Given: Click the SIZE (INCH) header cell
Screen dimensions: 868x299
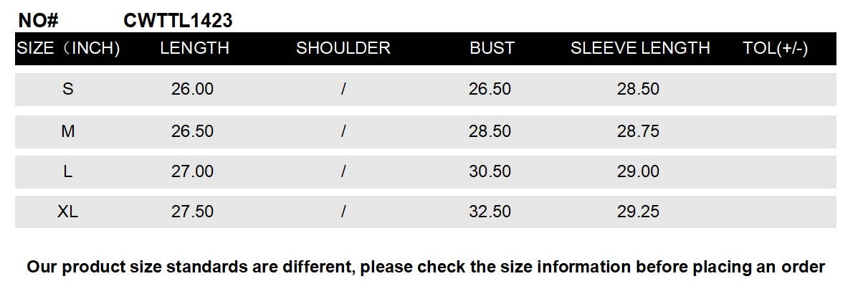Looking at the screenshot, I should pyautogui.click(x=68, y=48).
